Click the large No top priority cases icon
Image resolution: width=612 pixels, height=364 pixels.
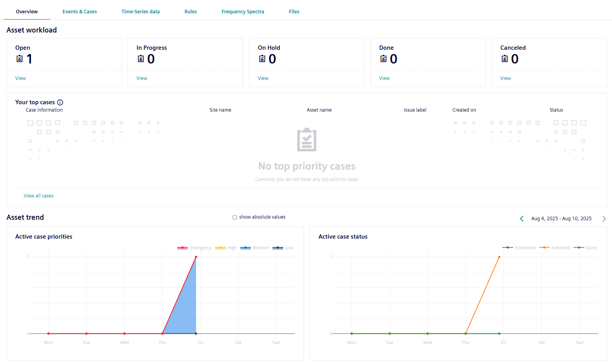click(x=306, y=140)
